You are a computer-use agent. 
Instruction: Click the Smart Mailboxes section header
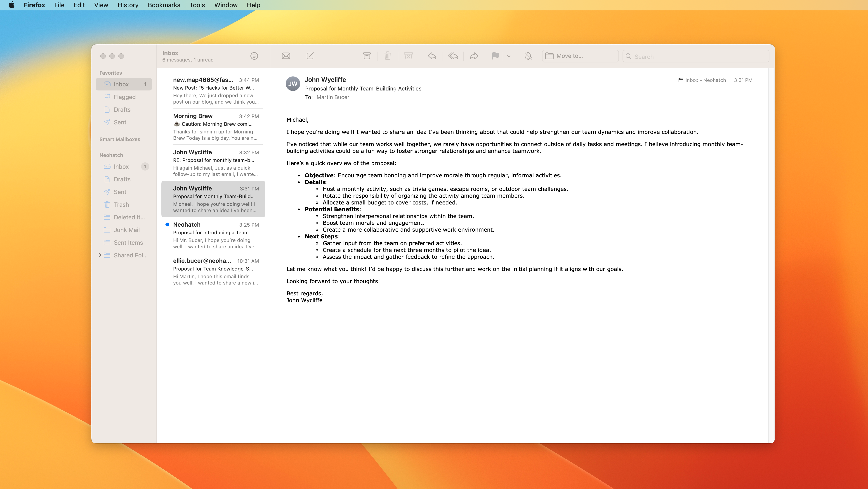(120, 139)
